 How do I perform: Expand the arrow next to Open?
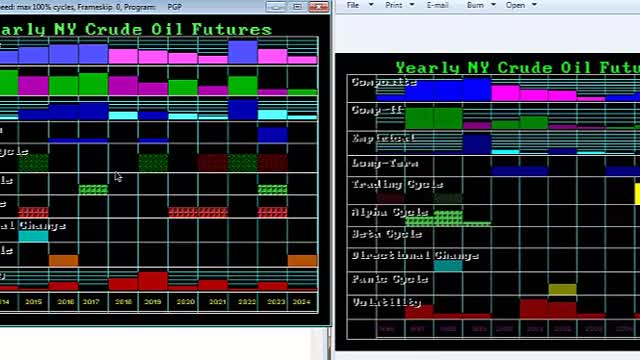pos(534,5)
